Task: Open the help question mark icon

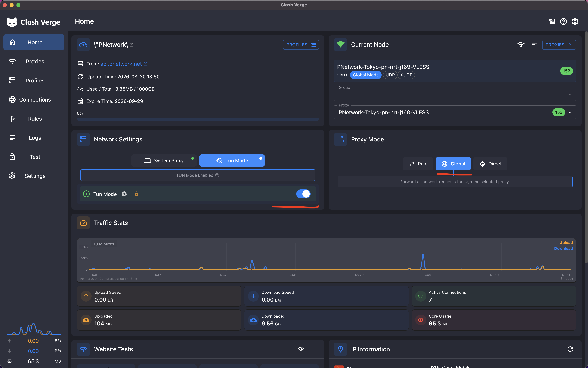Action: pos(563,21)
